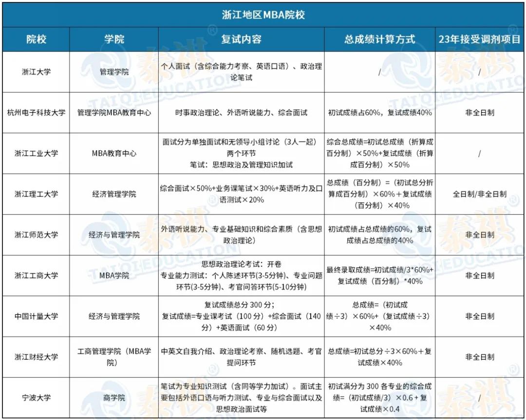Select the 学院 column header
The image size is (526, 420).
tap(114, 39)
